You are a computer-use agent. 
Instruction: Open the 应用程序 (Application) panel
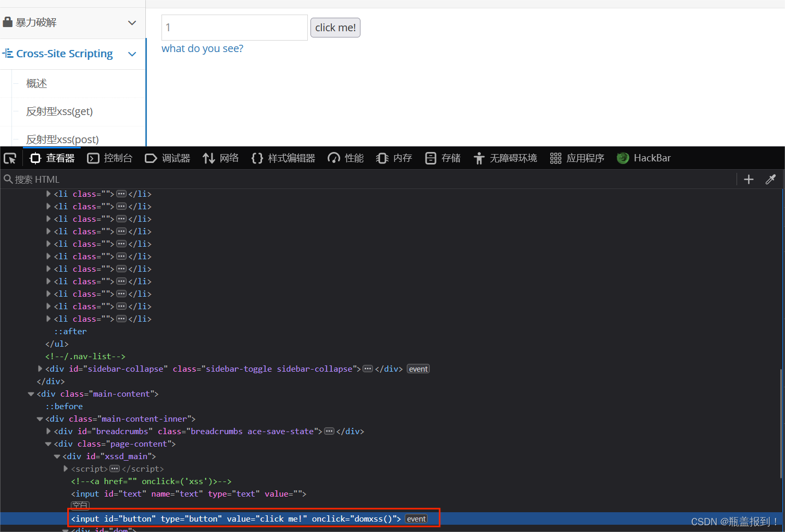577,158
